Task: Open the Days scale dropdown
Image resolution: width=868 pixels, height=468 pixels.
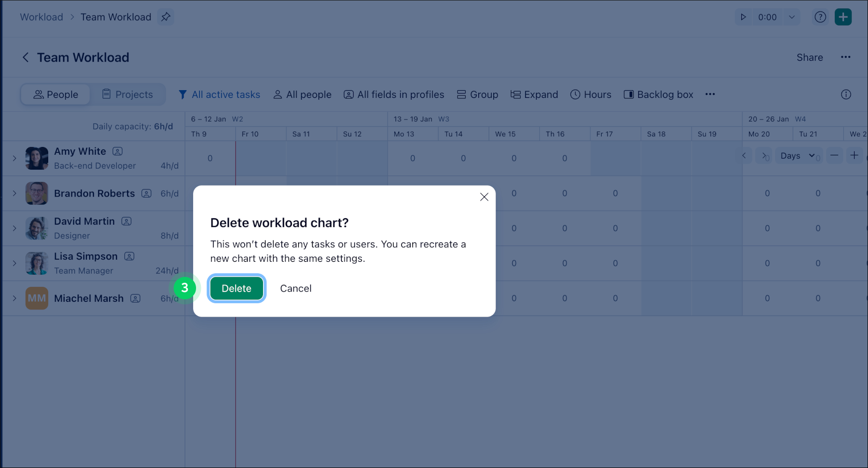Action: point(798,156)
